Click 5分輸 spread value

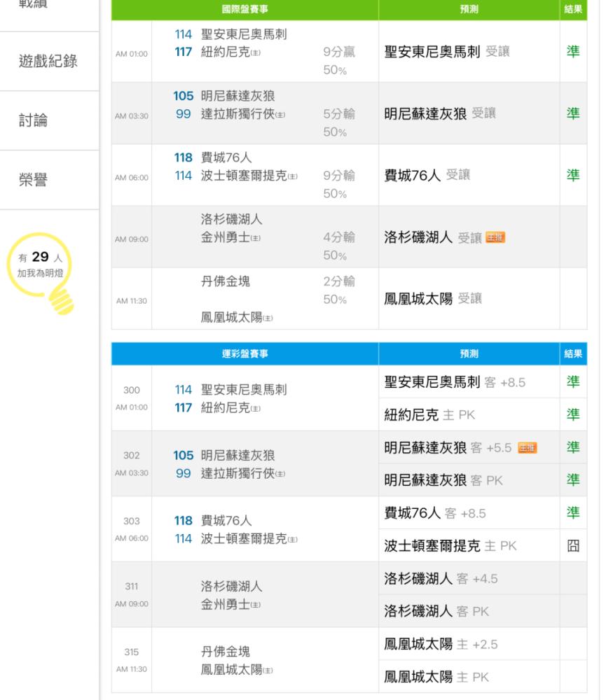(339, 114)
